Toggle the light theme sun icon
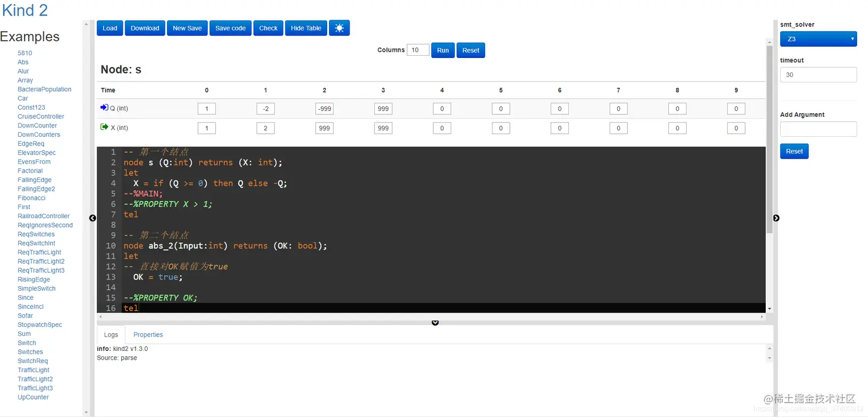Screen dimensions: 868x417 339,28
